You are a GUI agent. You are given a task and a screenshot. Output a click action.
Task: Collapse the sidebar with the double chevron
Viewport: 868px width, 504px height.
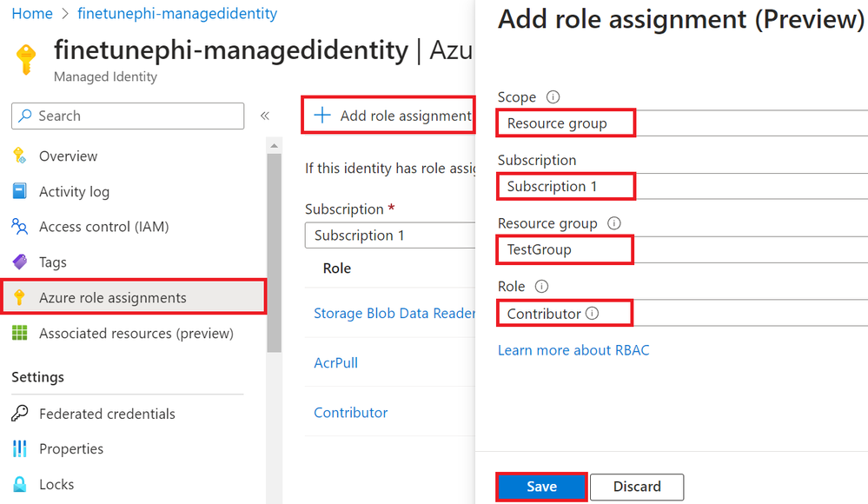265,116
